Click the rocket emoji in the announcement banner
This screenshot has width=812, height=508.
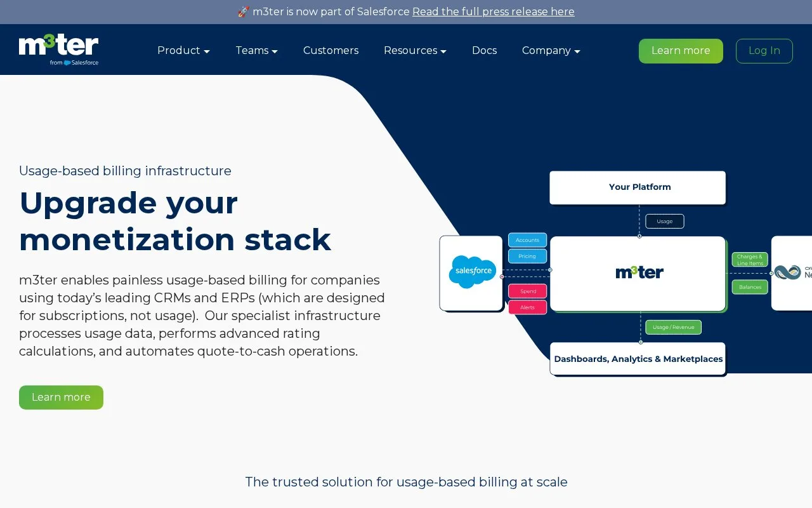[244, 12]
